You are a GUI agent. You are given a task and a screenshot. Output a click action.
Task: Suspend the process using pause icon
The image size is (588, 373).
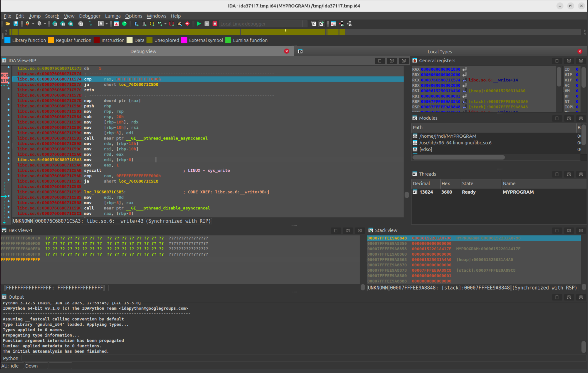pos(207,24)
